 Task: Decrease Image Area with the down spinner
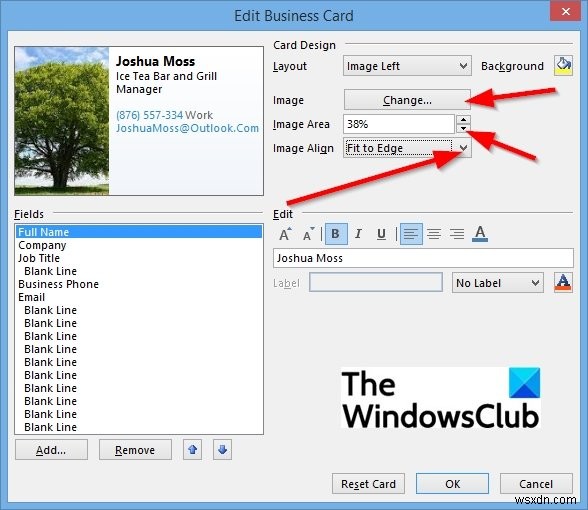tap(464, 129)
